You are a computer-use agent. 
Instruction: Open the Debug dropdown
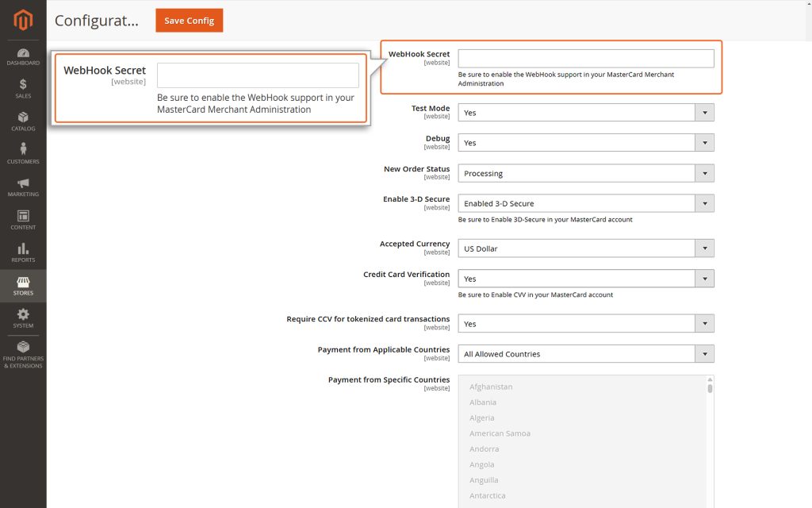[x=704, y=142]
